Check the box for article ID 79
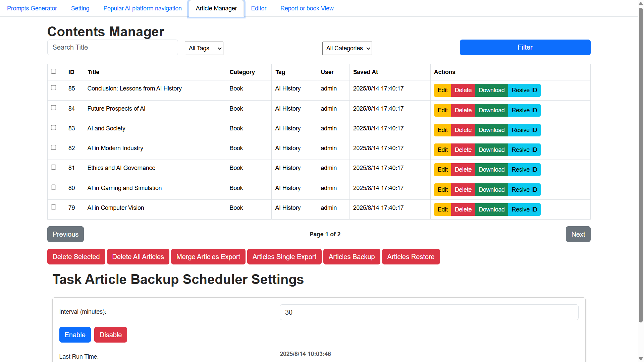 (54, 207)
